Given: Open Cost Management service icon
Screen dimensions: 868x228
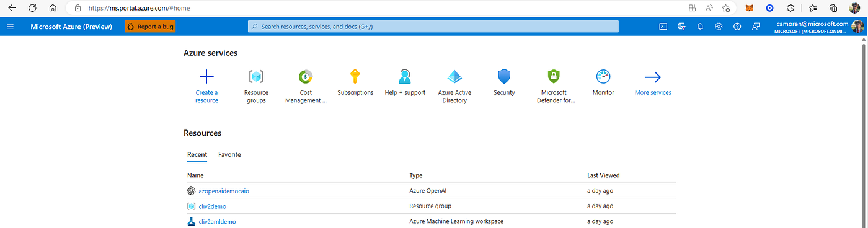Looking at the screenshot, I should 306,77.
